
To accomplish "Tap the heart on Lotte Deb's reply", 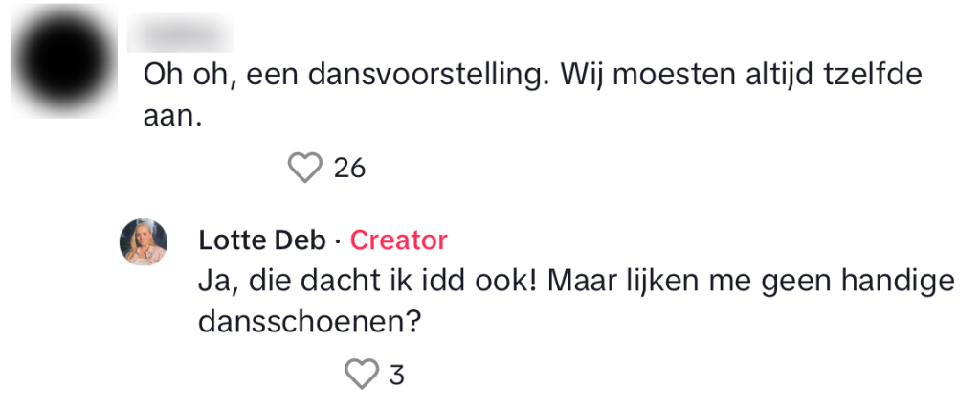I will (x=361, y=374).
